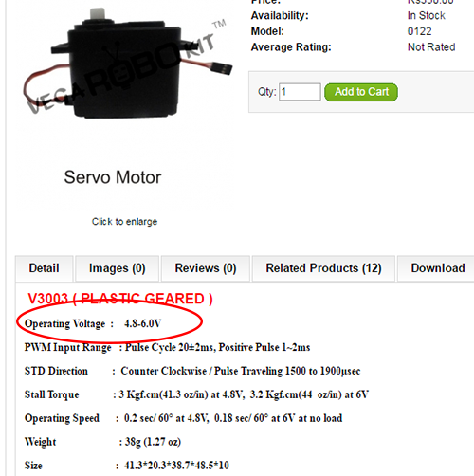Click the Servo Motor title text

113,177
